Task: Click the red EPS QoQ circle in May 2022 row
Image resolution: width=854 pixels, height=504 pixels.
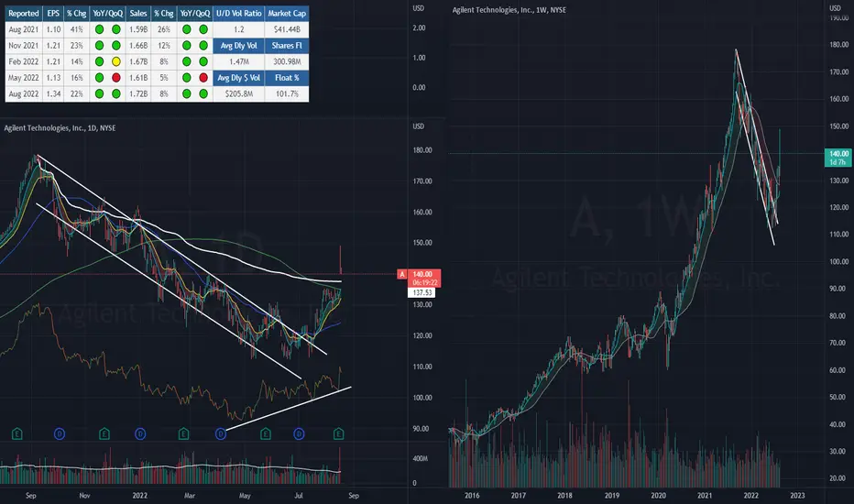Action: pos(116,78)
